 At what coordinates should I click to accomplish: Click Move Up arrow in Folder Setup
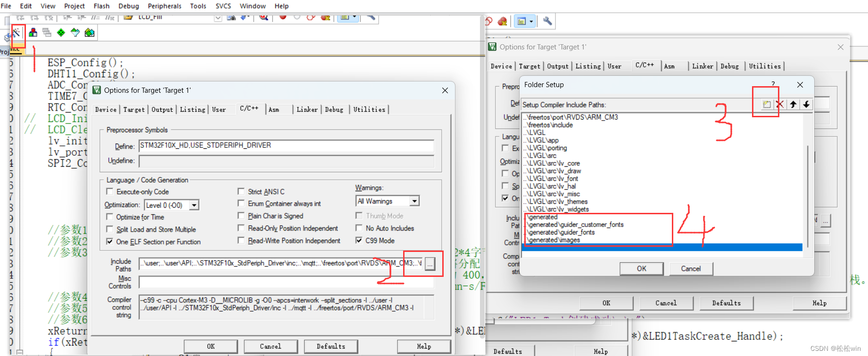point(794,105)
